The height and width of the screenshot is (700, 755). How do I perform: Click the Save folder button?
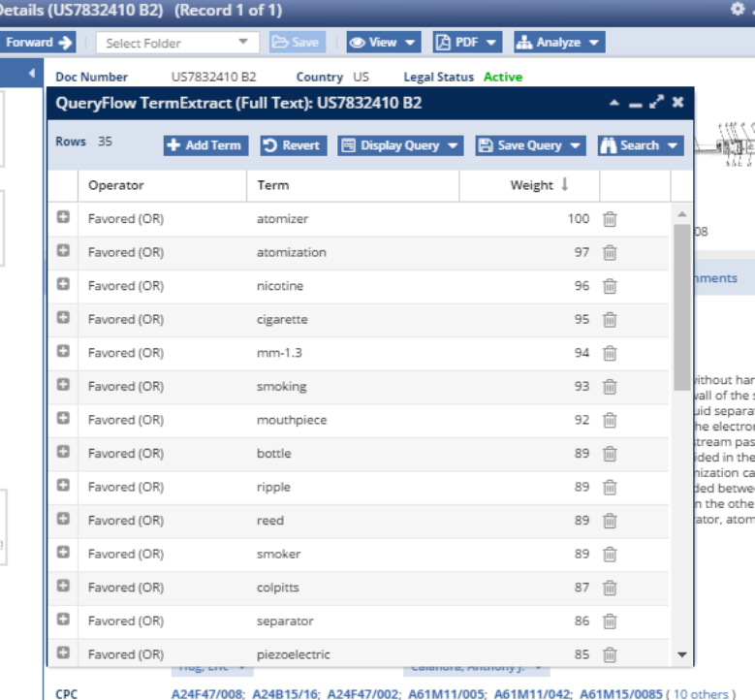coord(298,43)
